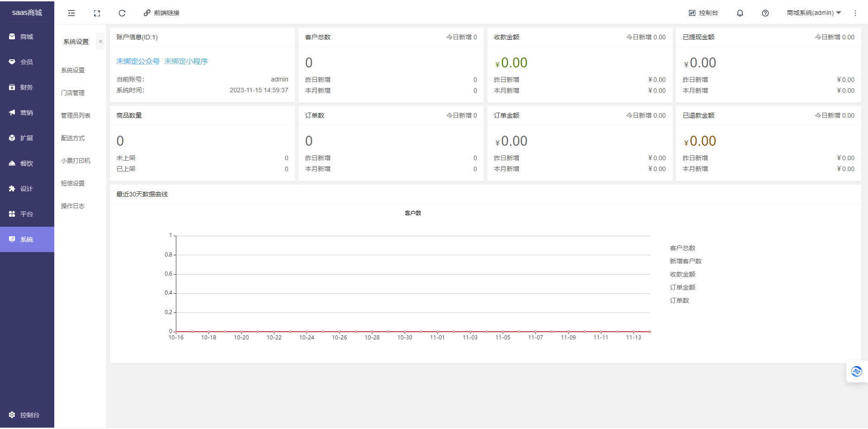868x429 pixels.
Task: Open the 商城 sidebar section
Action: (x=27, y=37)
